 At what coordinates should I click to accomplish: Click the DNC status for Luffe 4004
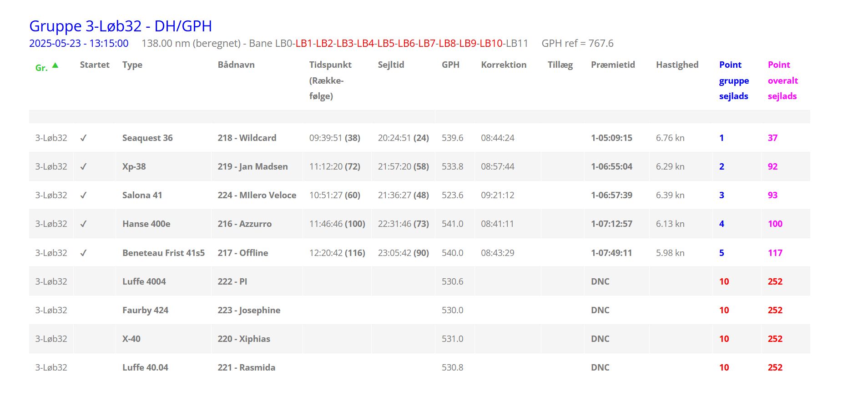coord(600,281)
